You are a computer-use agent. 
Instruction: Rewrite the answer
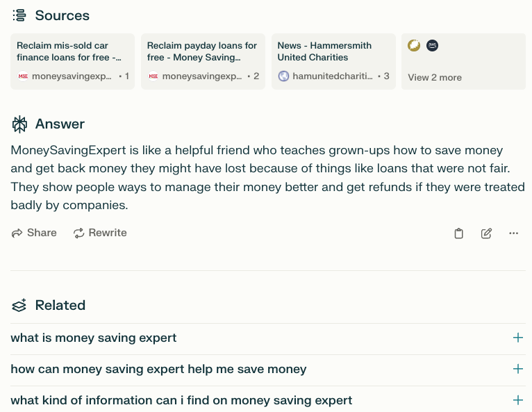[x=100, y=233]
